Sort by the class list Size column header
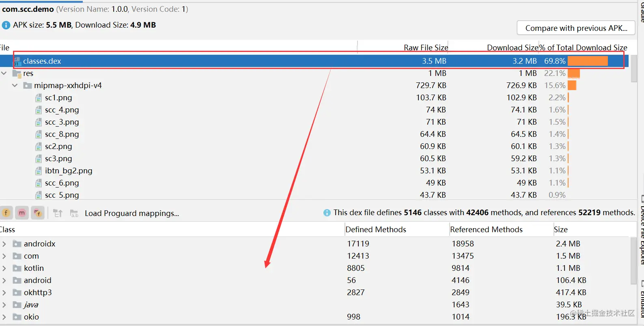This screenshot has width=644, height=326. coord(561,229)
